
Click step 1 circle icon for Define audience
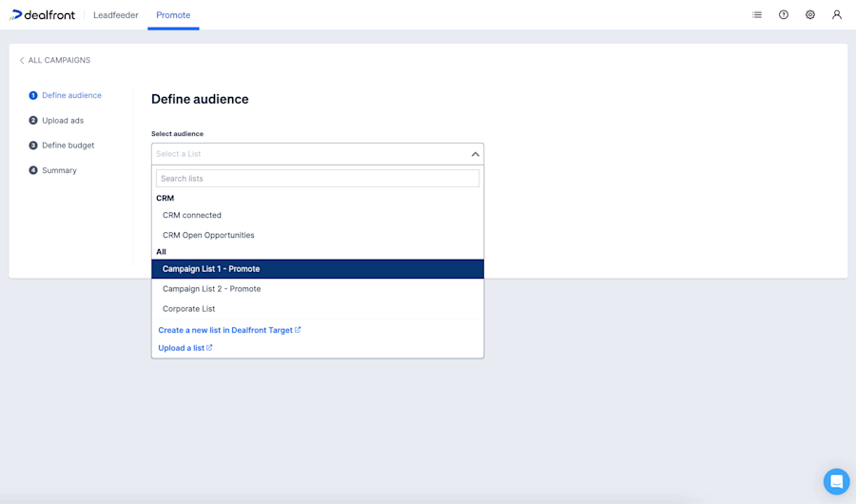tap(33, 95)
